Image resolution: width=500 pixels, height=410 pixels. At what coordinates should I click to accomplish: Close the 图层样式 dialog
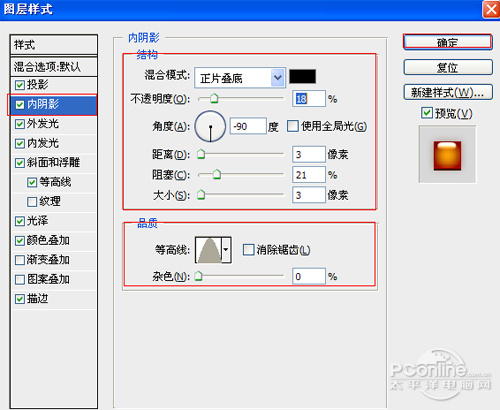click(491, 9)
